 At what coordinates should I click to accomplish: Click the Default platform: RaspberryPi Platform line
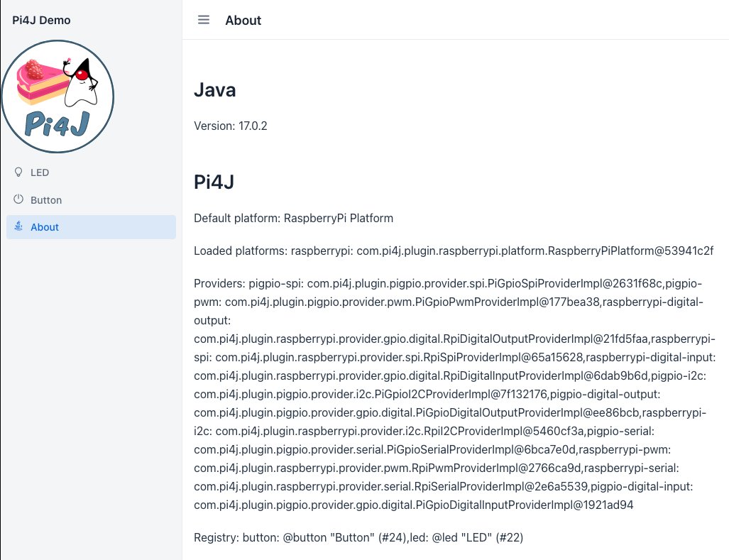293,218
